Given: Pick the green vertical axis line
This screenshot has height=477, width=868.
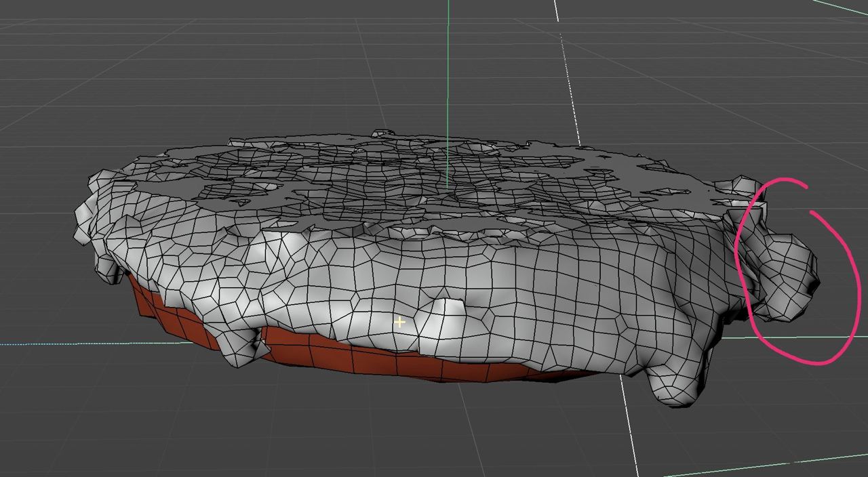Looking at the screenshot, I should tap(448, 94).
